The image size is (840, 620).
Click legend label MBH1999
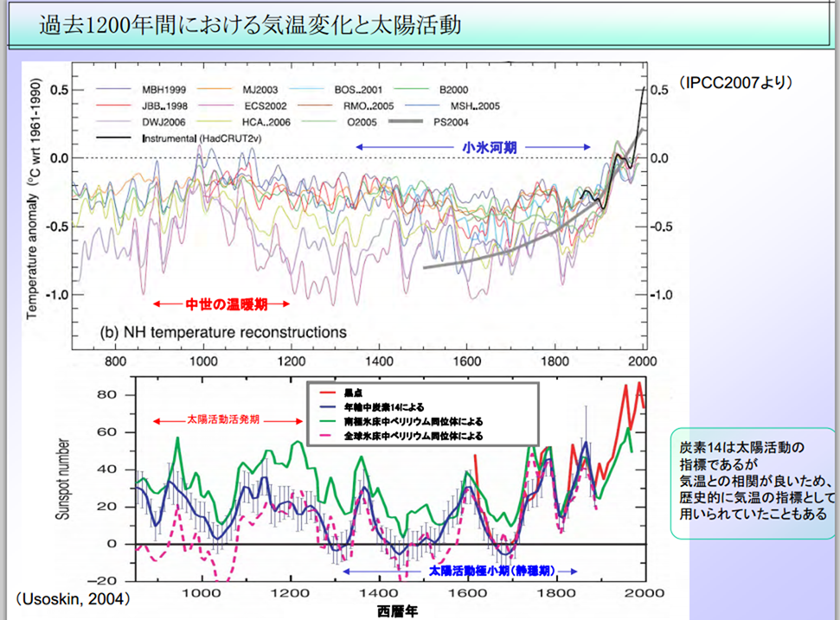pyautogui.click(x=164, y=90)
